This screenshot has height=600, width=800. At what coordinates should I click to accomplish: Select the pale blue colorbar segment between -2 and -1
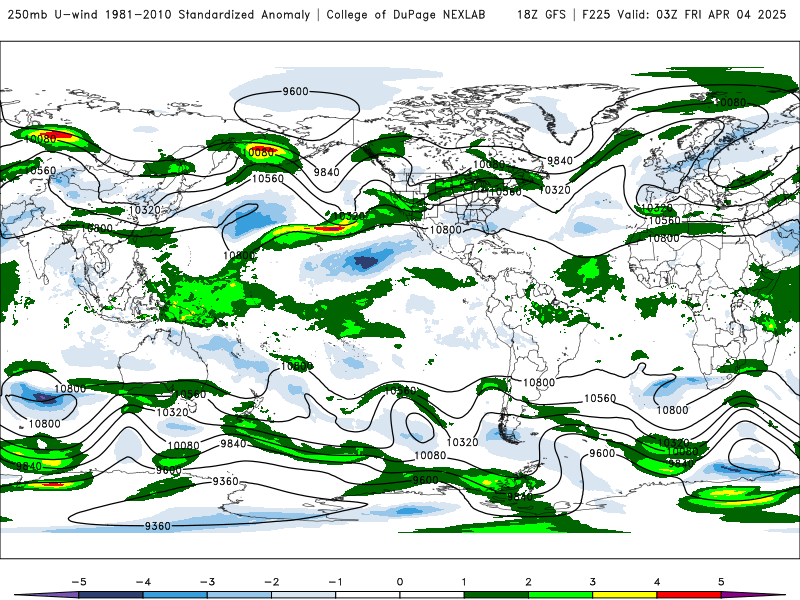[x=304, y=595]
